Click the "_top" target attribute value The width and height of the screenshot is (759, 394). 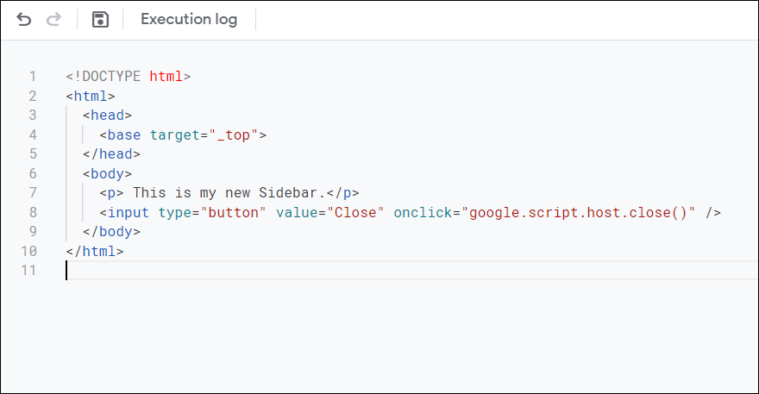(x=234, y=135)
